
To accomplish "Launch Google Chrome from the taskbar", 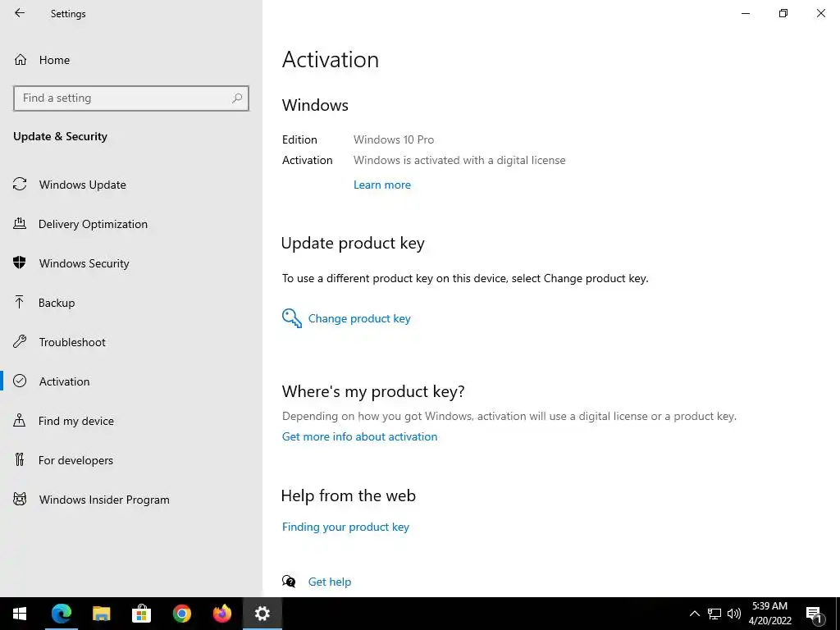I will point(181,614).
